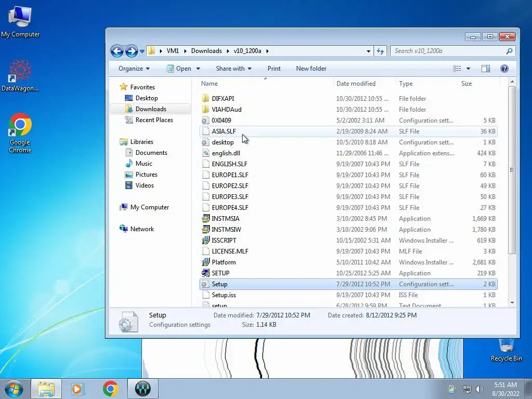Image resolution: width=532 pixels, height=399 pixels.
Task: Open Recent Places in Favorites
Action: pyautogui.click(x=154, y=120)
